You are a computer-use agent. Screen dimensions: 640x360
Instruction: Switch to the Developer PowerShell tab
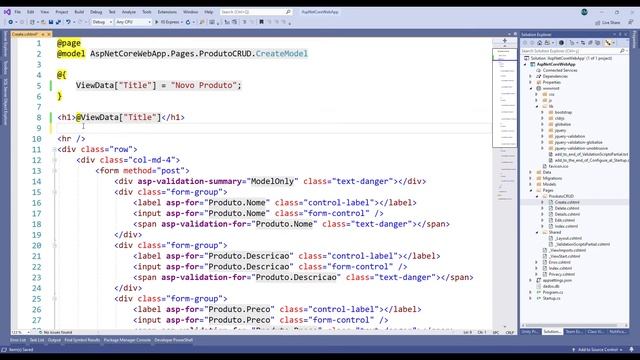[x=173, y=340]
